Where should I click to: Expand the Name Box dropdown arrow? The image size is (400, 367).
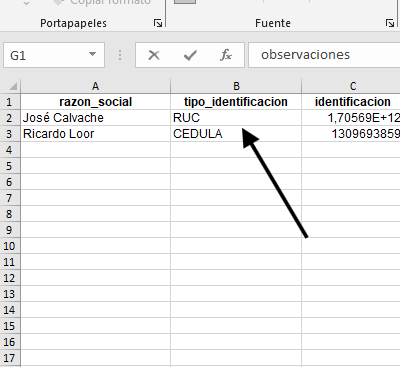pos(92,55)
